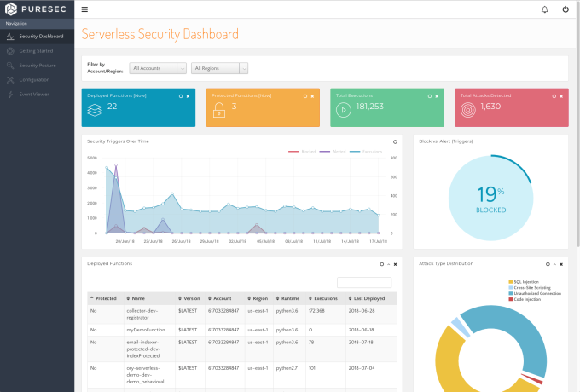Open the All Regions dropdown
The height and width of the screenshot is (392, 580).
(219, 68)
